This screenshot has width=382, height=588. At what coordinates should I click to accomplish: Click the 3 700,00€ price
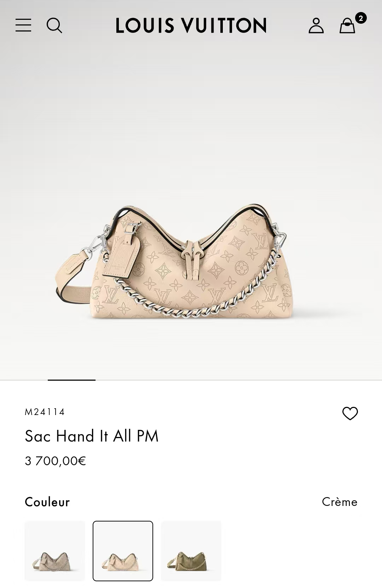tap(56, 461)
